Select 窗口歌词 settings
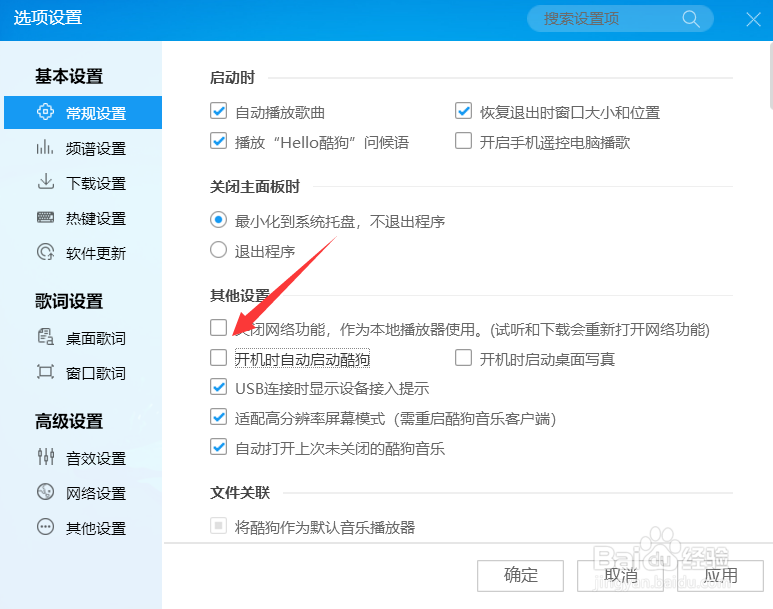The image size is (773, 609). (96, 373)
